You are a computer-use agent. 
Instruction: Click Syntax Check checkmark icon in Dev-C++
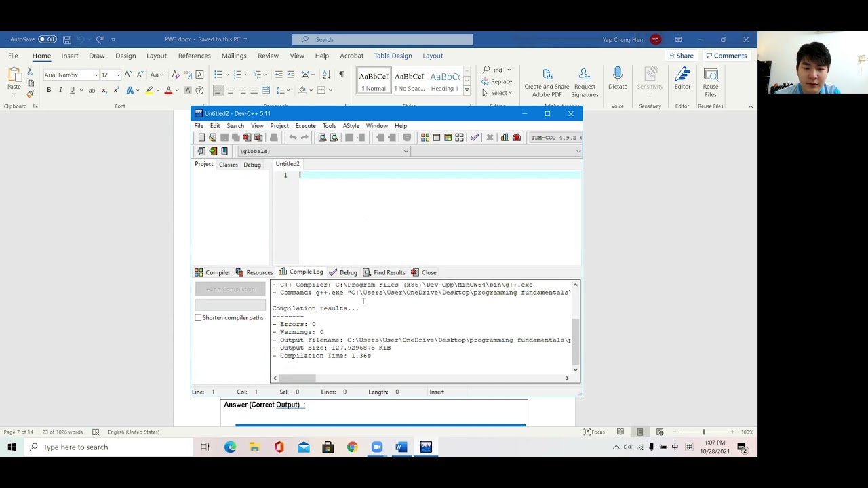(475, 138)
